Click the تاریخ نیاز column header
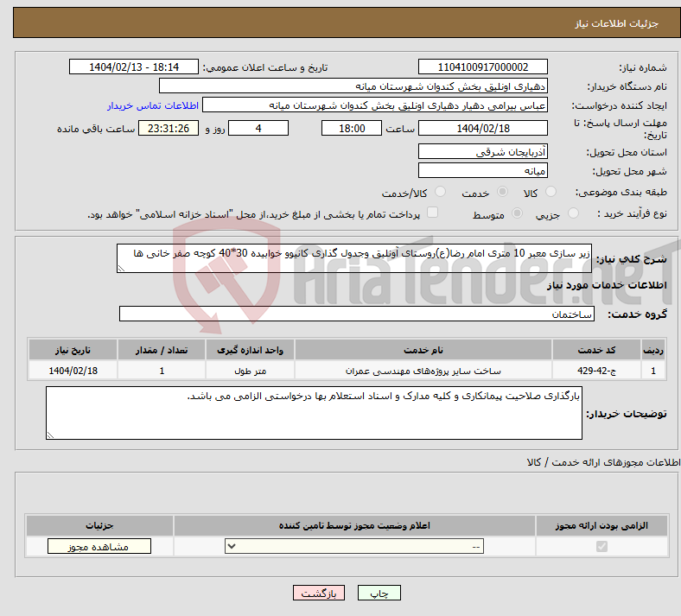The height and width of the screenshot is (616, 681). (x=73, y=350)
